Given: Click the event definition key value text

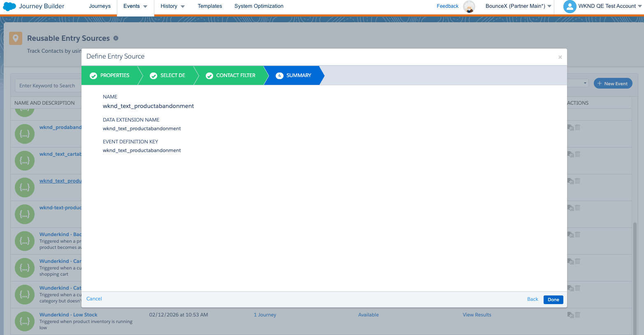Looking at the screenshot, I should tap(142, 150).
